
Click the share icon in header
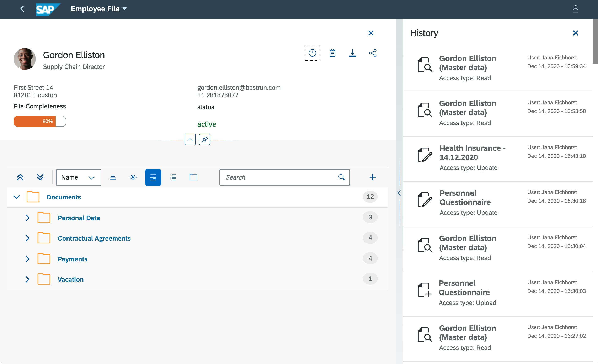373,53
